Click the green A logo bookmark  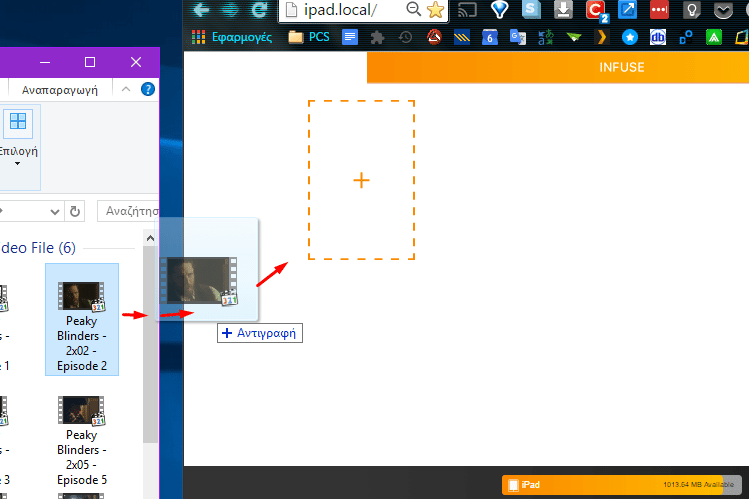point(714,37)
